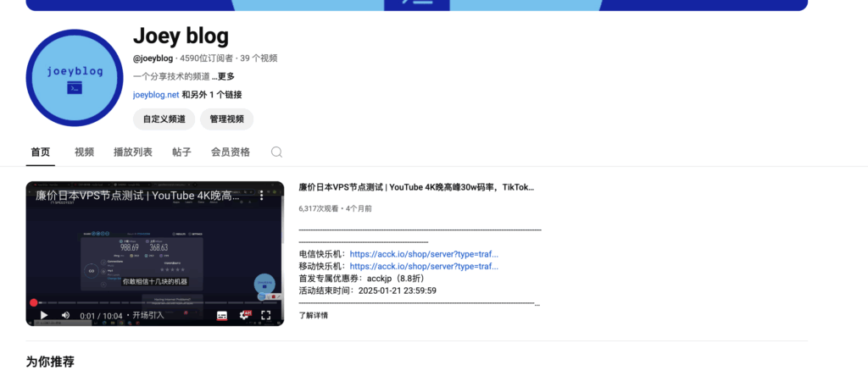Viewport: 868px width, 376px height.
Task: Click the 管理视频 button
Action: tap(227, 119)
